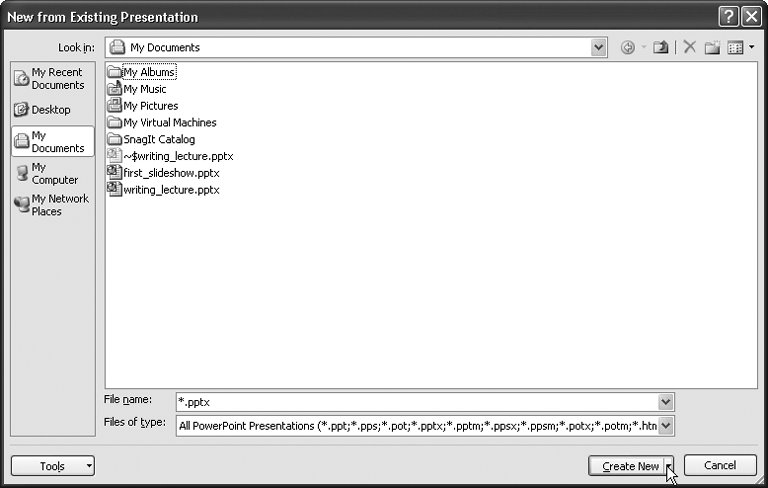Click the Views grid icon
Screen dimensions: 768x488
pyautogui.click(x=735, y=48)
